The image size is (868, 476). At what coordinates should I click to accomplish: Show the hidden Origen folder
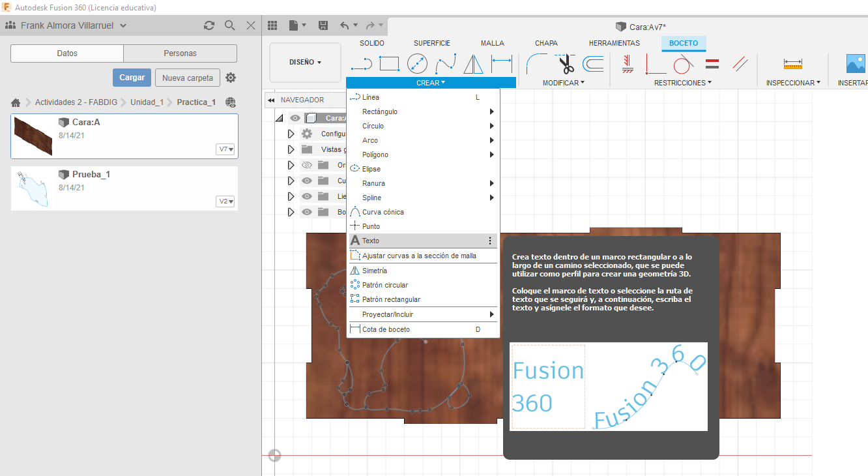pos(308,165)
